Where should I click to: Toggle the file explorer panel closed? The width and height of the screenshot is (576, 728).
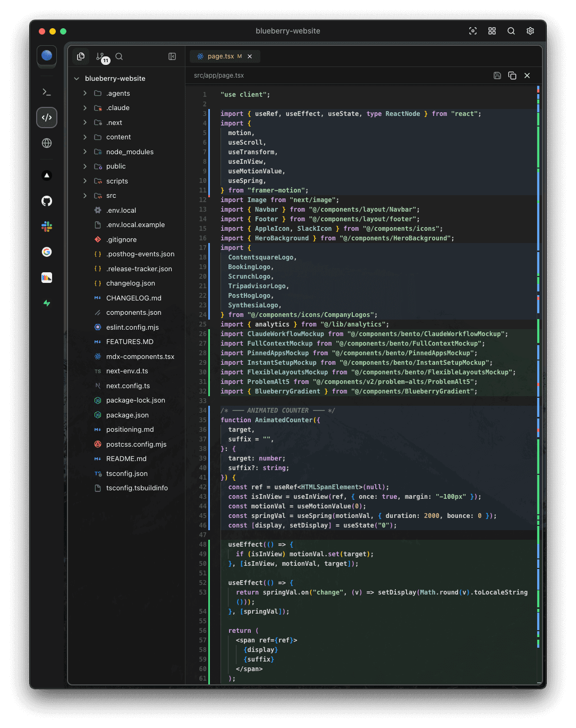pyautogui.click(x=172, y=56)
